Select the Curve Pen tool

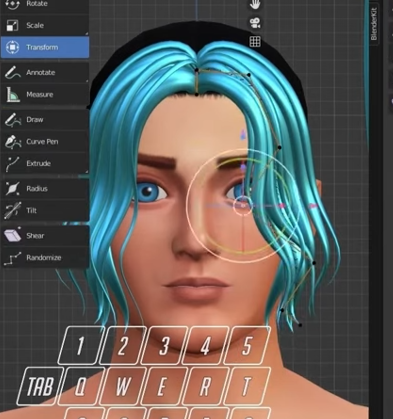point(45,141)
